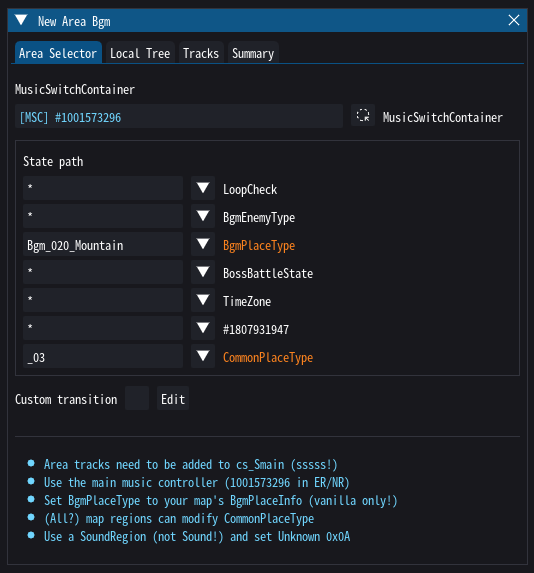Open the BgmEnemyType dropdown arrow

[203, 216]
